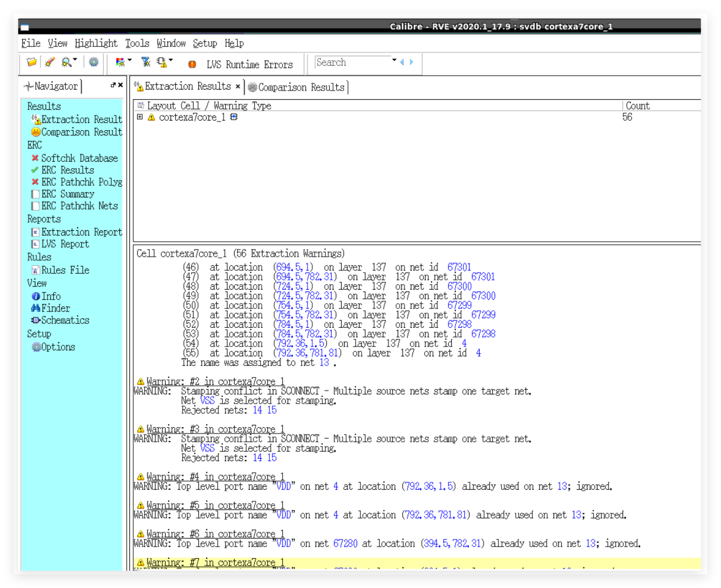The height and width of the screenshot is (588, 721).
Task: Open ERC Summary report
Action: click(63, 194)
